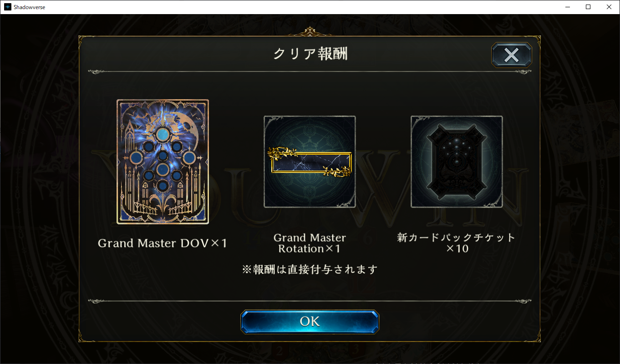Click the large top blue orb on sleeve
This screenshot has width=620, height=364.
click(163, 134)
